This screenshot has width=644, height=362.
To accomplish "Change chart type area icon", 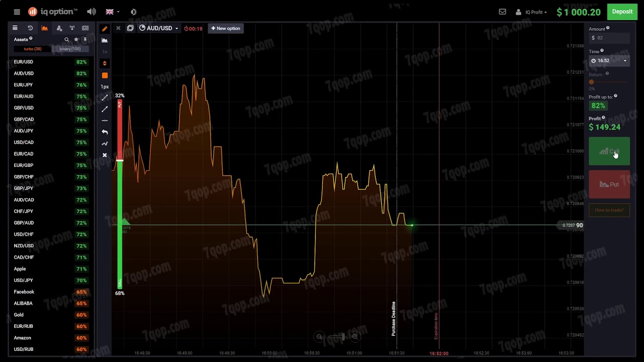I will point(105,40).
